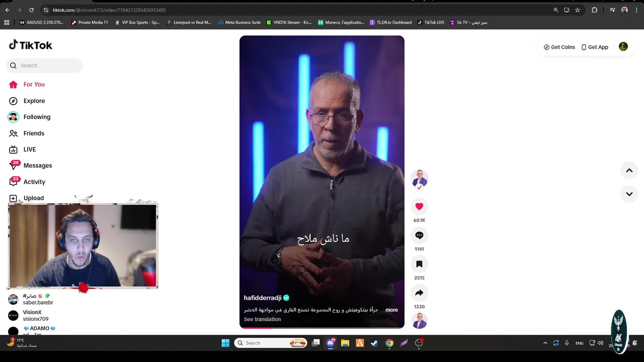Image resolution: width=644 pixels, height=362 pixels.
Task: Click Get App
Action: [594, 47]
